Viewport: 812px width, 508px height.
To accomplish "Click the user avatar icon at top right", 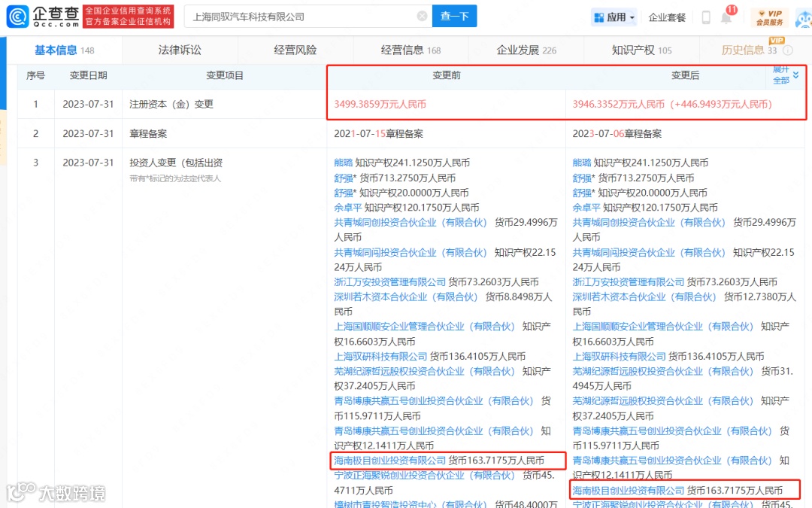I will (x=804, y=19).
